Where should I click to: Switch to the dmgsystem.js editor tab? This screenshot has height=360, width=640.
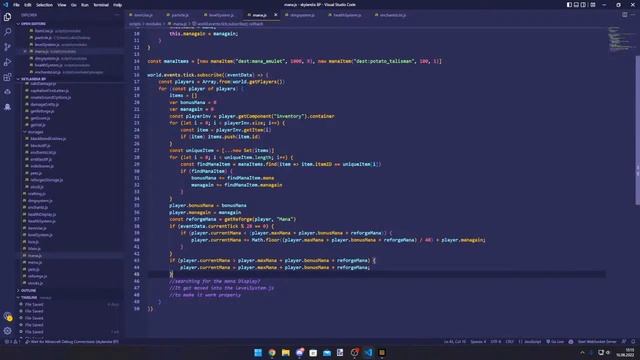[x=302, y=15]
